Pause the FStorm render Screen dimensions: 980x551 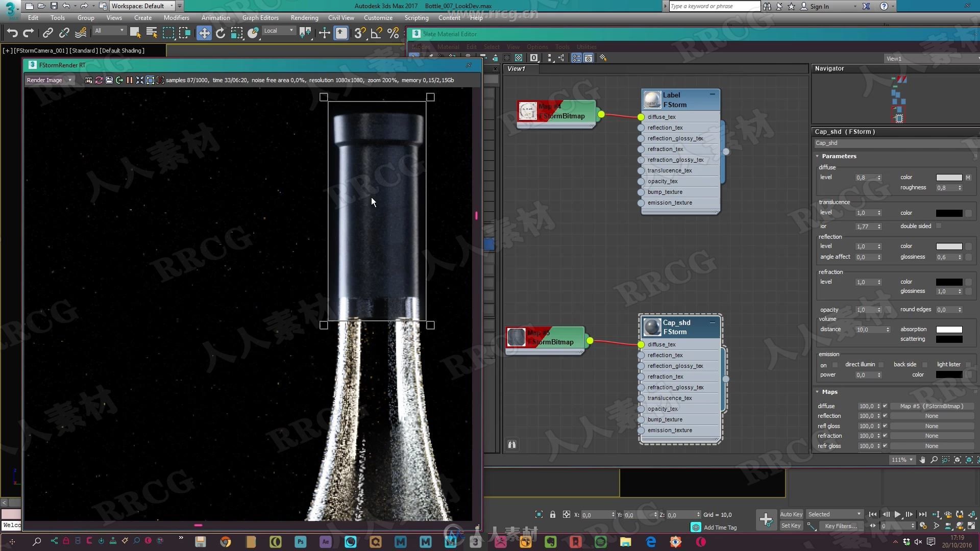pyautogui.click(x=130, y=80)
